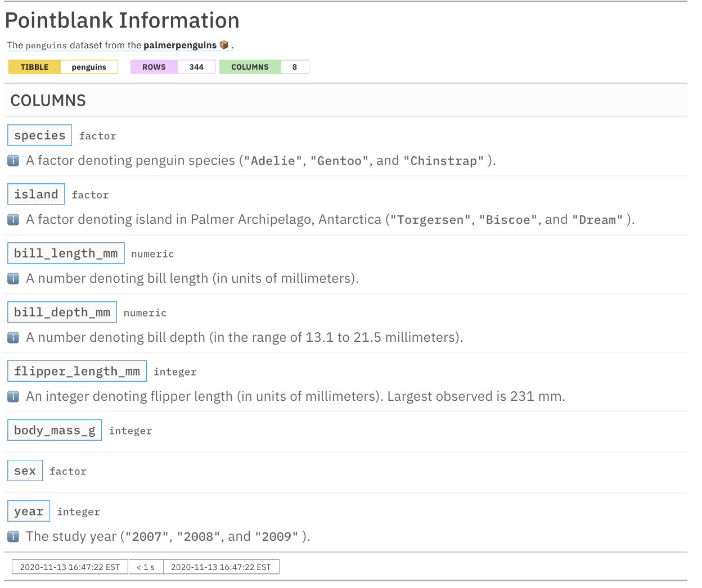This screenshot has width=702, height=588.
Task: Click the column count value 8
Action: (x=294, y=67)
